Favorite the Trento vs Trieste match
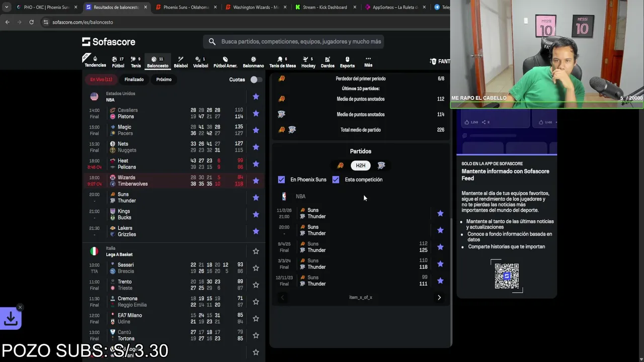Image resolution: width=644 pixels, height=362 pixels. [x=256, y=285]
